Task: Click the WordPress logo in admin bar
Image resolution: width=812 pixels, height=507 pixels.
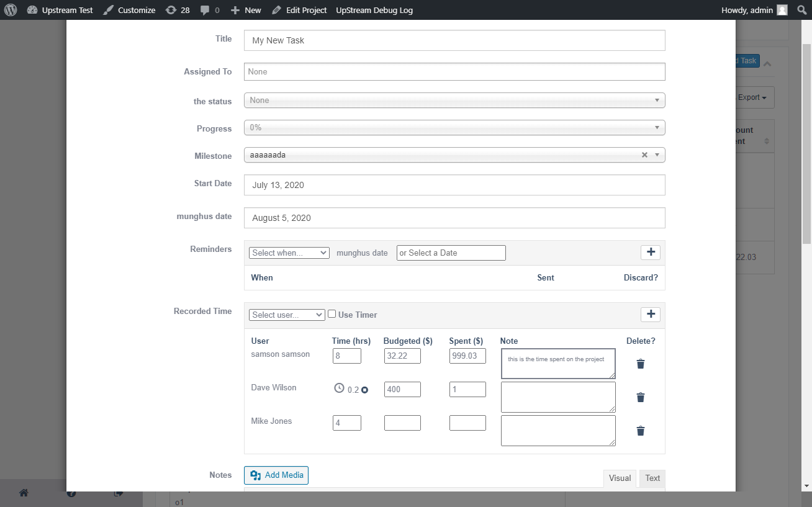Action: (x=11, y=10)
